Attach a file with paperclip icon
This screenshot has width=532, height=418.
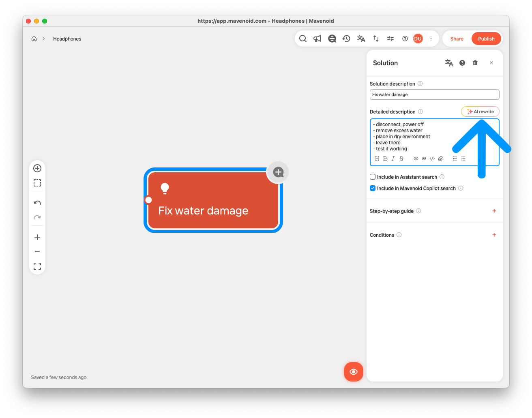pos(440,159)
